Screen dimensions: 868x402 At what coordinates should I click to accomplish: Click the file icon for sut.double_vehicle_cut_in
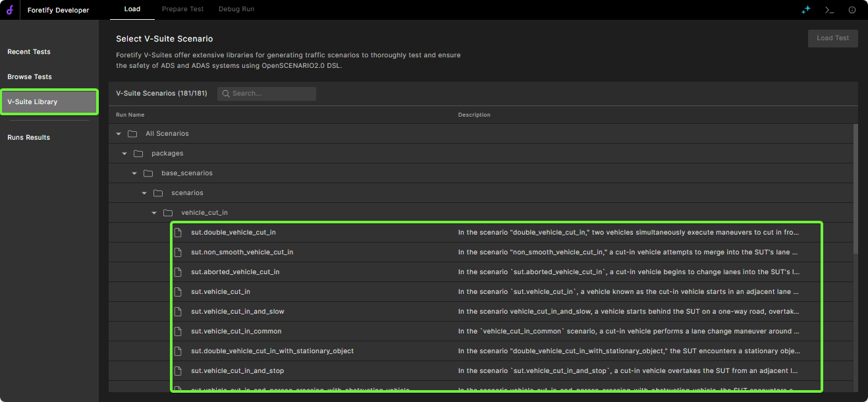tap(178, 233)
